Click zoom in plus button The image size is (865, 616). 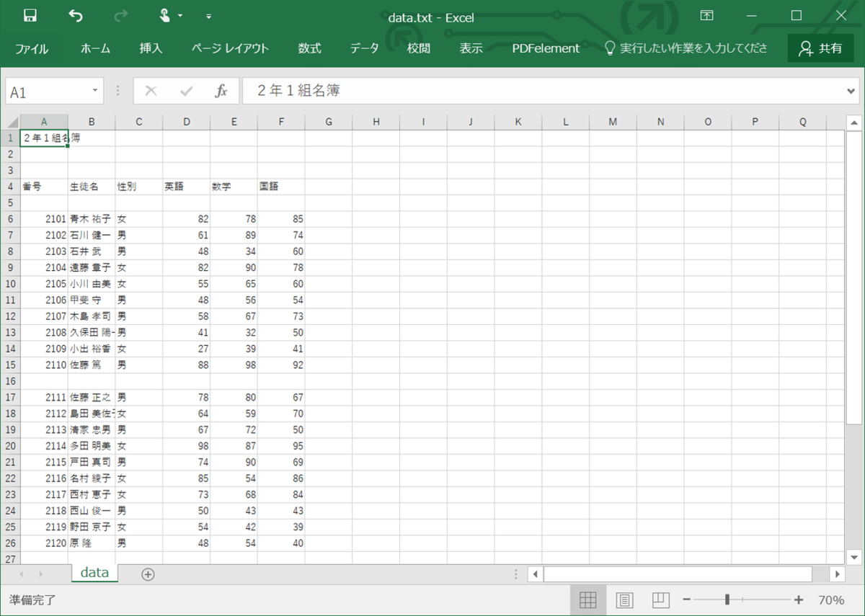click(799, 599)
